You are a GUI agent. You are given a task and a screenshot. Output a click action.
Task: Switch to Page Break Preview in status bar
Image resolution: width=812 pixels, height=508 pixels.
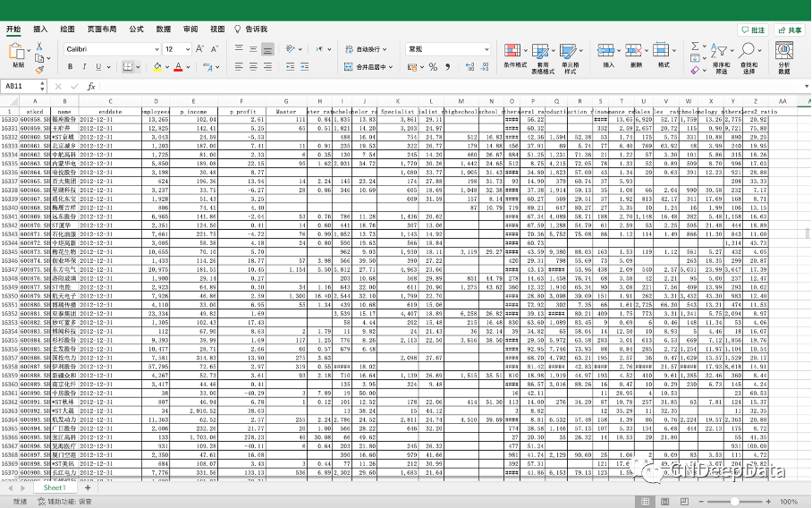(684, 501)
